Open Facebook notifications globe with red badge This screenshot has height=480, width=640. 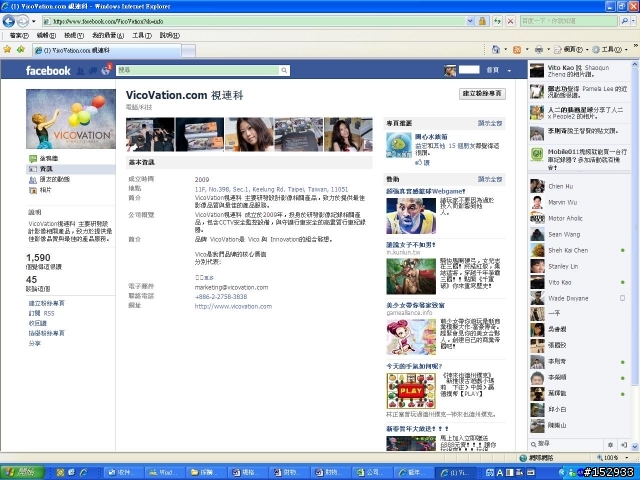pos(106,70)
